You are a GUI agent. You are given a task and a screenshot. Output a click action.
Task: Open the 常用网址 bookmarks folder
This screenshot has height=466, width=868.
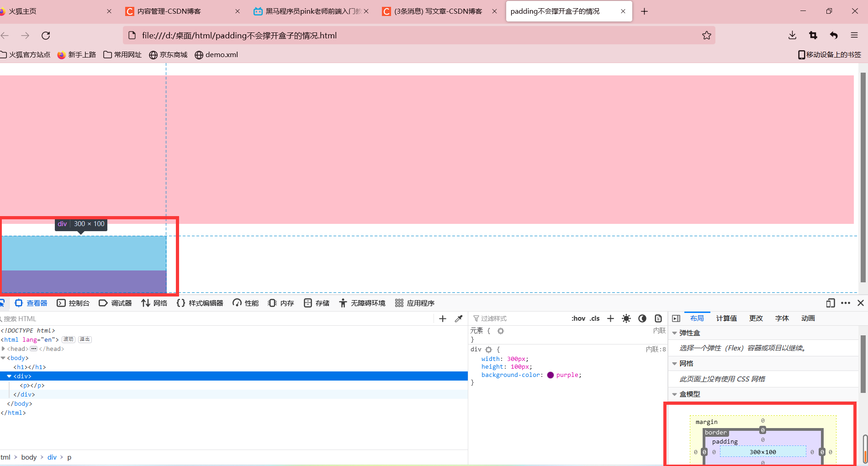click(x=122, y=55)
